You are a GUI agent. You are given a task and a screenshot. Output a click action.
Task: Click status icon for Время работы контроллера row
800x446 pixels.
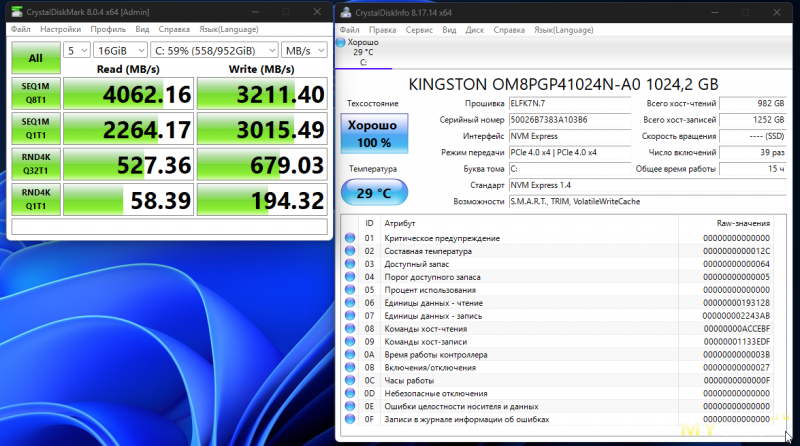click(350, 354)
